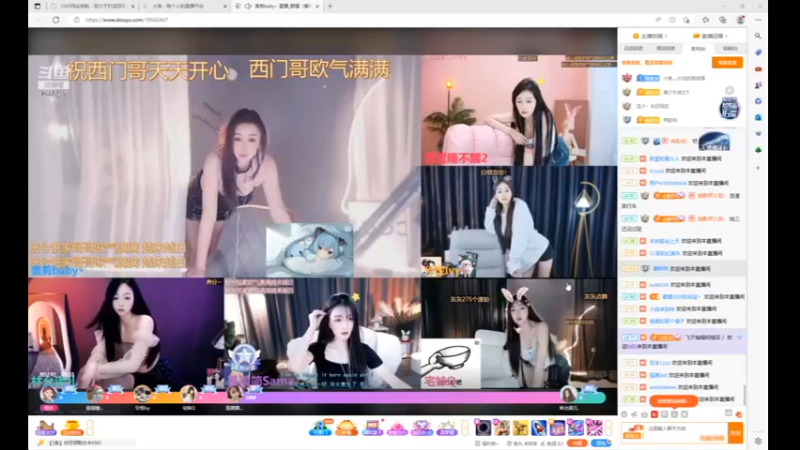Click the orange button under rank tabs

coord(727,62)
